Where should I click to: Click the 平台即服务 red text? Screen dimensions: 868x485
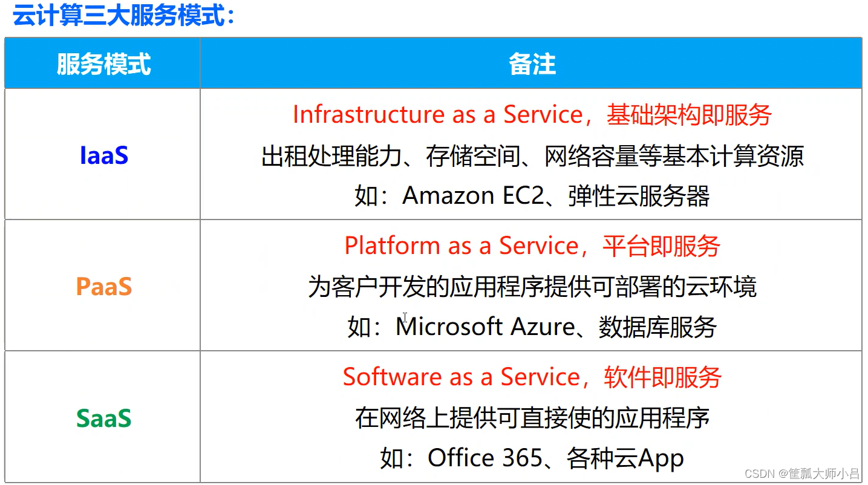(x=659, y=245)
